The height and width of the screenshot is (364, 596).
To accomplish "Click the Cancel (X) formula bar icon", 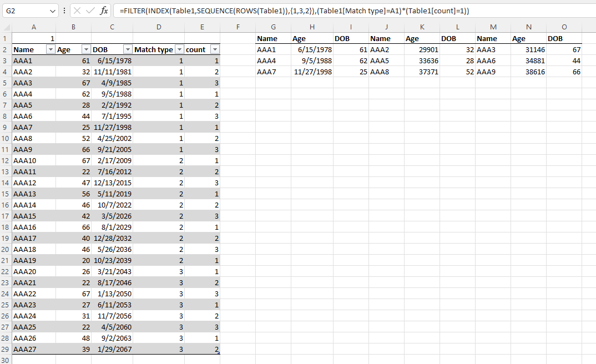I will coord(77,11).
